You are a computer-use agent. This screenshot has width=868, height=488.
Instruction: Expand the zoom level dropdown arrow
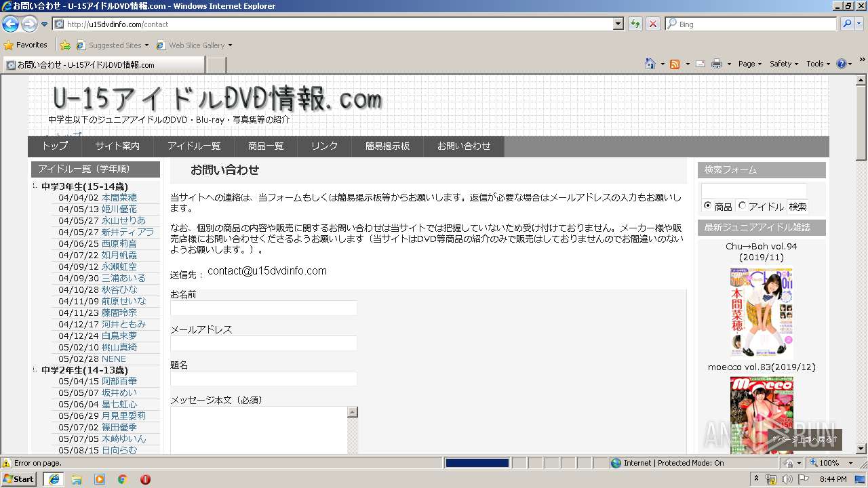click(850, 463)
